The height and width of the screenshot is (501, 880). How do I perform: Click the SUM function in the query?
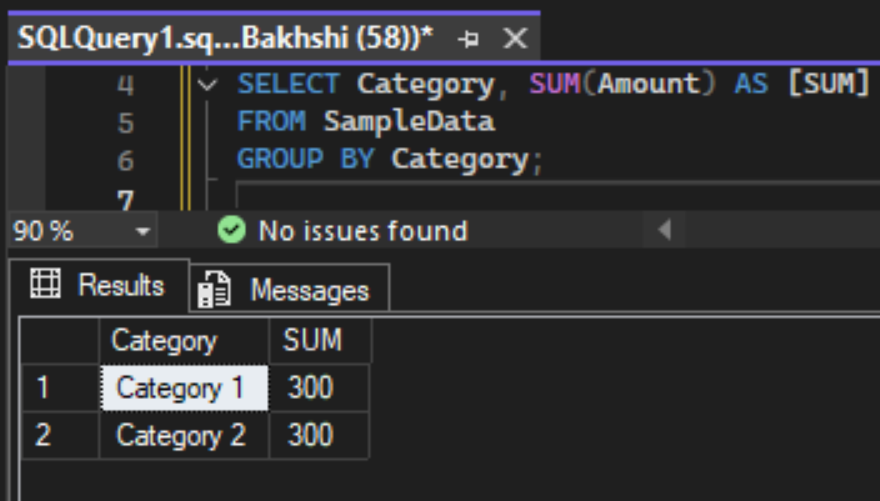pos(554,84)
